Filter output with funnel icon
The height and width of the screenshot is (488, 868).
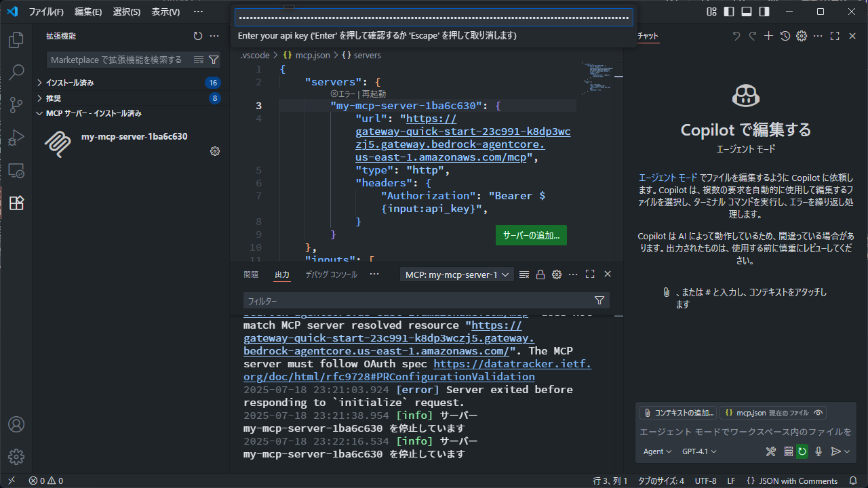(599, 300)
